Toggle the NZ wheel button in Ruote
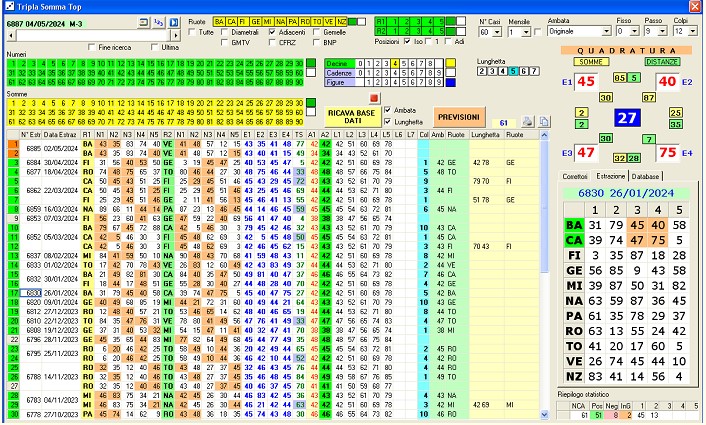706x425 pixels. pos(342,22)
